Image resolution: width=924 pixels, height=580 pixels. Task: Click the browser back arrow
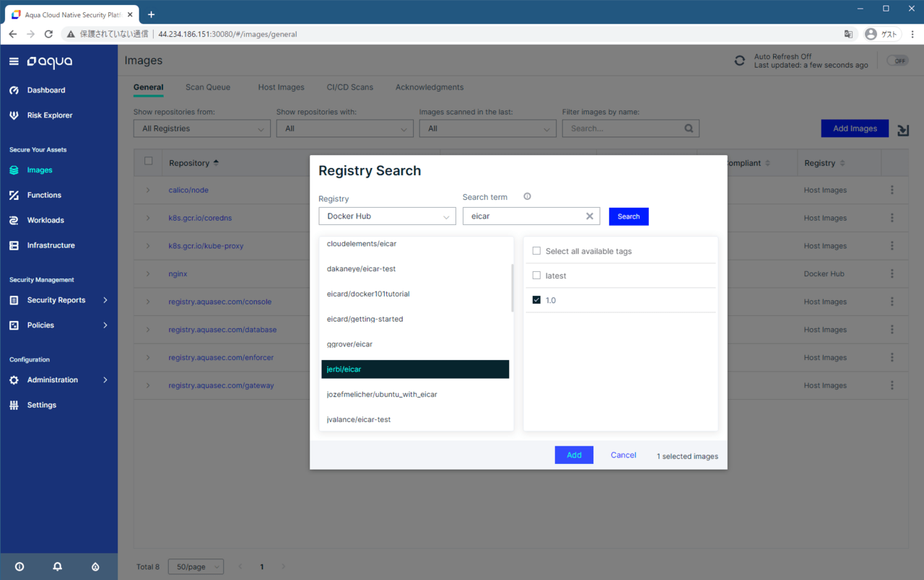pos(13,34)
